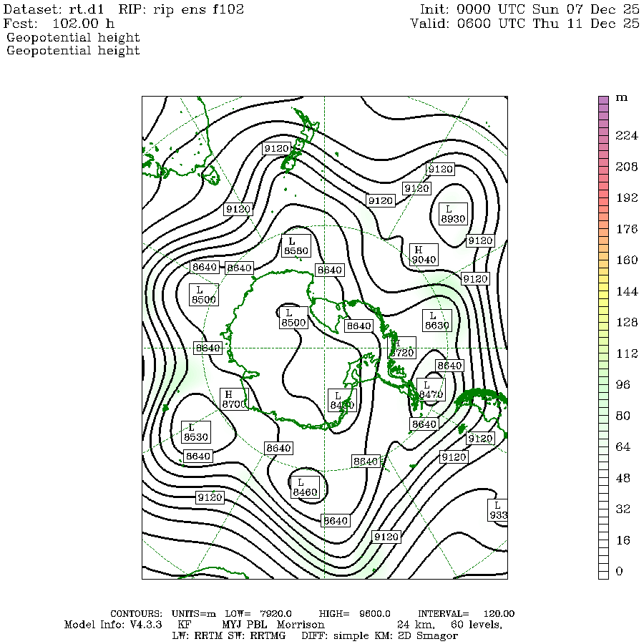The height and width of the screenshot is (644, 644).
Task: Click the 'Morrison' microphysics label
Action: [x=301, y=625]
